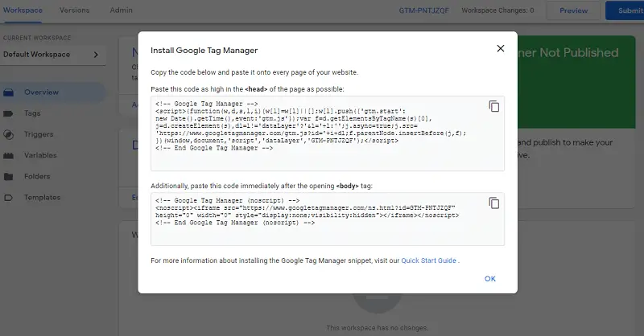Switch to the Workspace tab
The image size is (644, 336).
pos(23,10)
